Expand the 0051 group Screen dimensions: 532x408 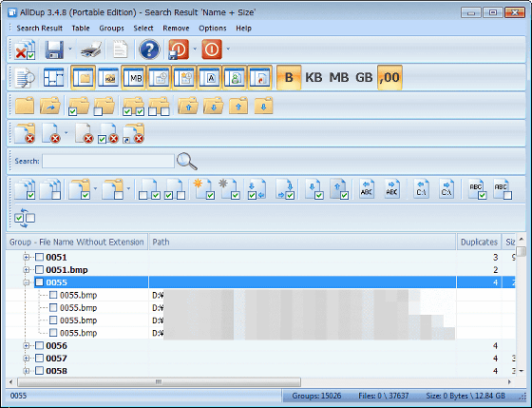click(x=27, y=257)
